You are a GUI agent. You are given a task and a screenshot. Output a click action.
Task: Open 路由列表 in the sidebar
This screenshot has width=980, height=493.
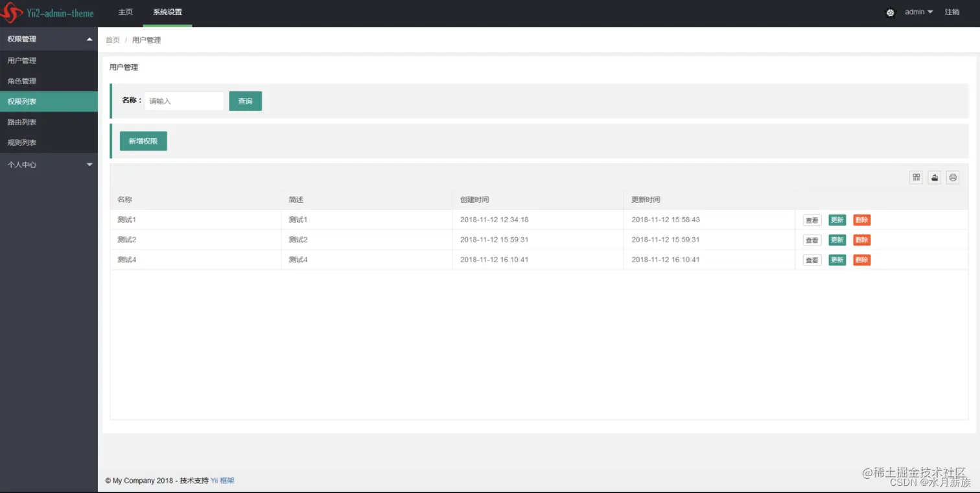49,122
